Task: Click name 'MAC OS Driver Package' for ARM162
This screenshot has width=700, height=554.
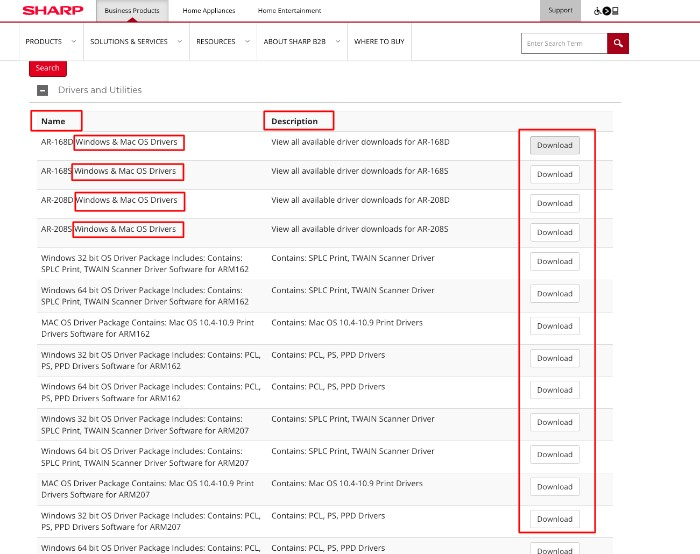Action: click(147, 328)
